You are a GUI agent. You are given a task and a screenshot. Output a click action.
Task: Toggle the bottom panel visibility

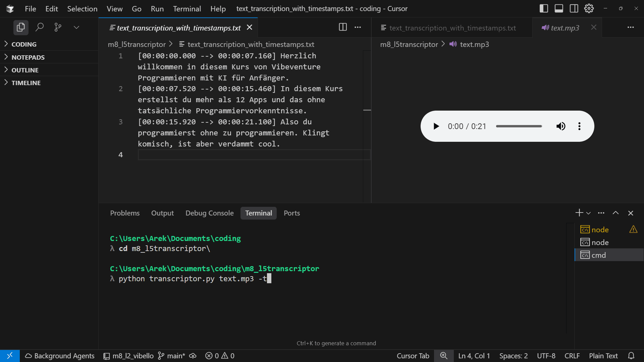coord(559,8)
